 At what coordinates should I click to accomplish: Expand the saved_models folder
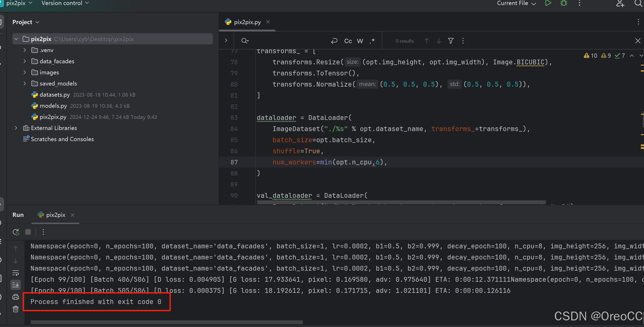(25, 83)
